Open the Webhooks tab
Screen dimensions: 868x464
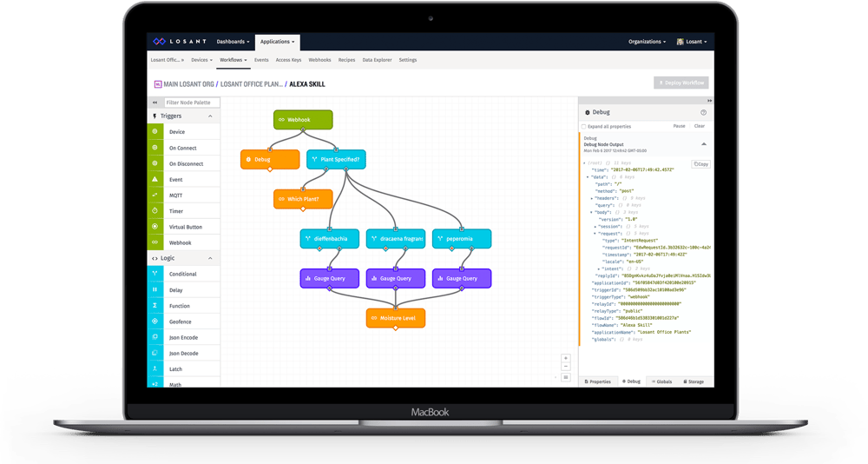point(319,60)
